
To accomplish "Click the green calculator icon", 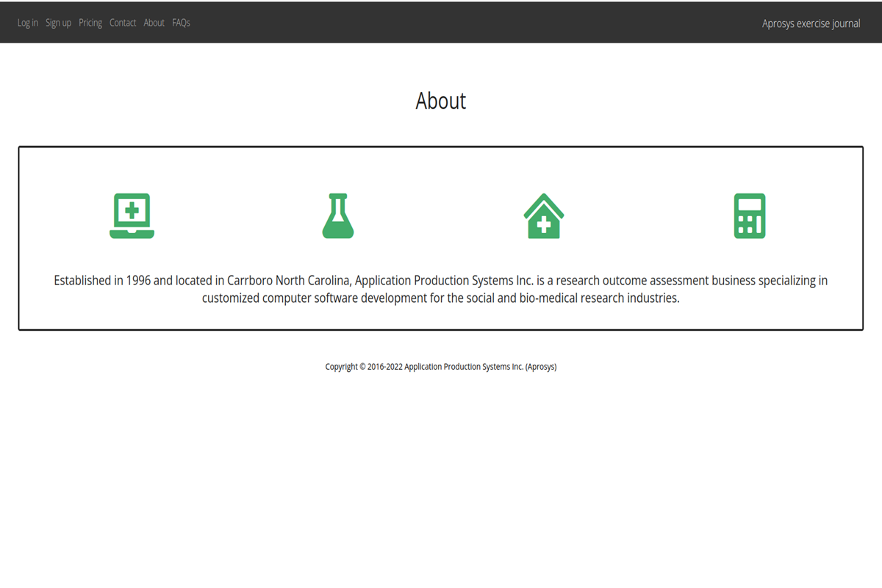I will tap(750, 216).
